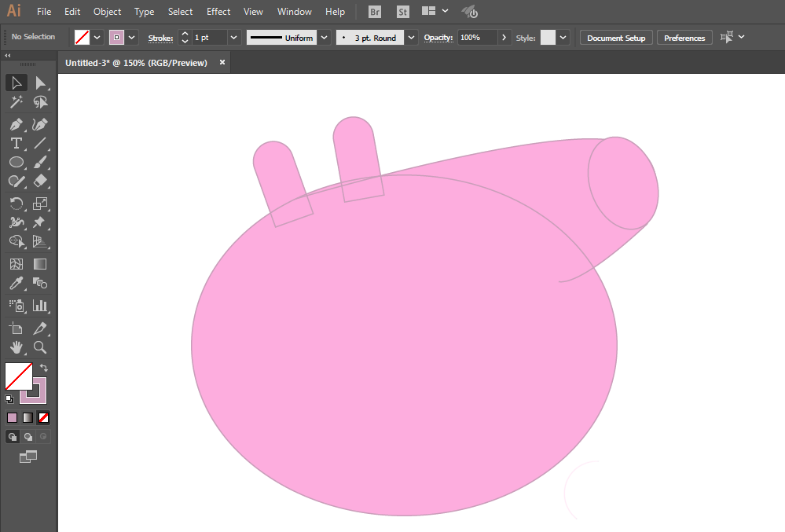This screenshot has height=532, width=785.
Task: Click Preferences button
Action: pos(684,38)
